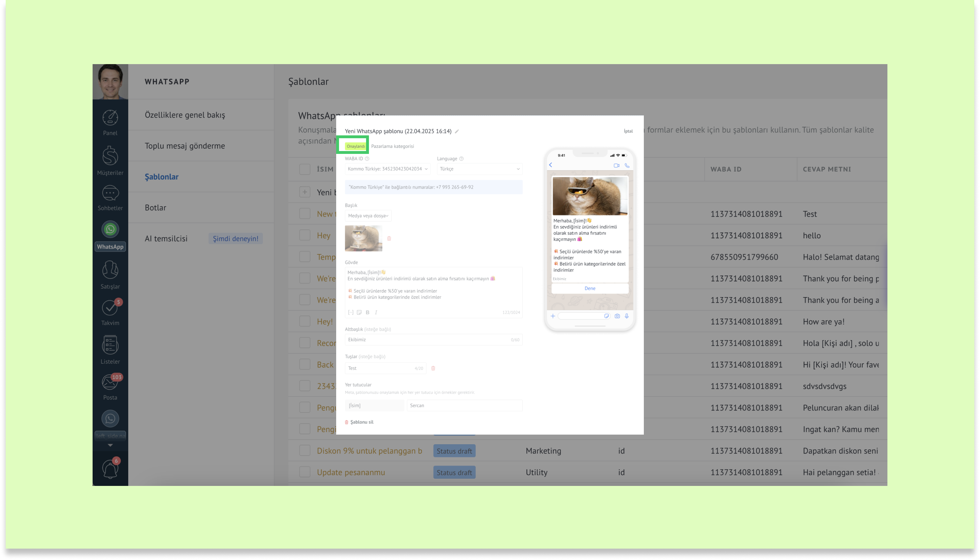Go to Toplu mesaj gönderme menu item

[x=184, y=146]
